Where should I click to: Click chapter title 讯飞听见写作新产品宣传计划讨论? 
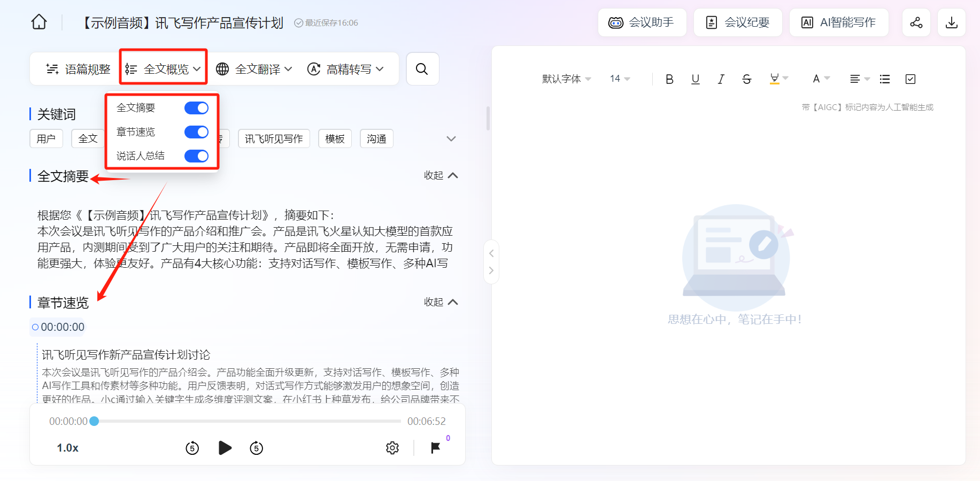pyautogui.click(x=126, y=355)
